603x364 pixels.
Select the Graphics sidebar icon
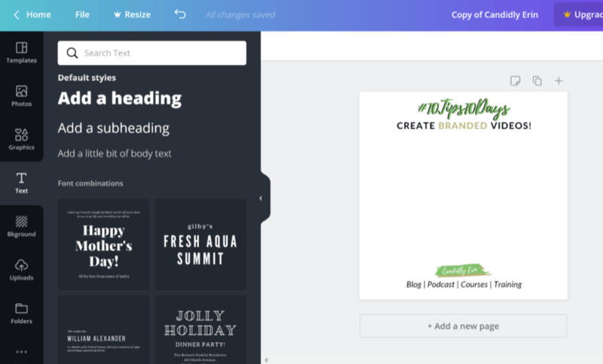22,135
